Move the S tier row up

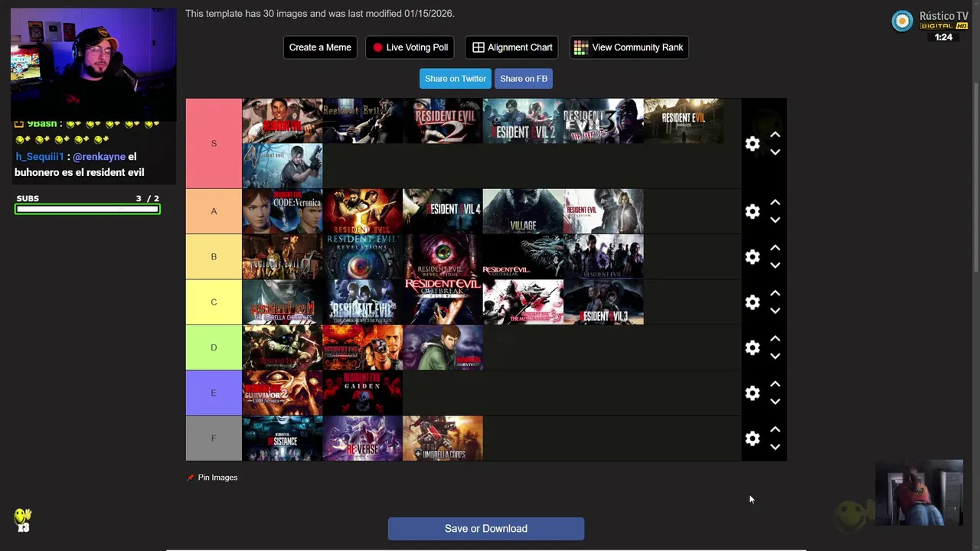click(775, 135)
